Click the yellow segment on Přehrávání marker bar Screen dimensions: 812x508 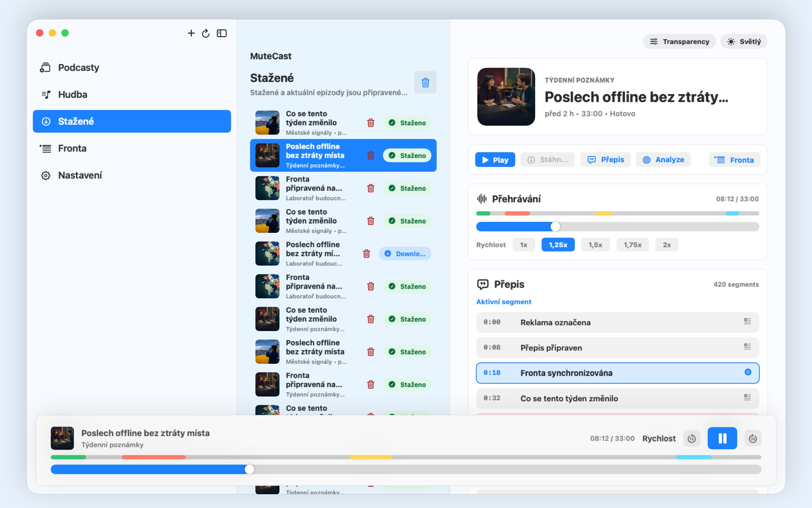pyautogui.click(x=604, y=213)
